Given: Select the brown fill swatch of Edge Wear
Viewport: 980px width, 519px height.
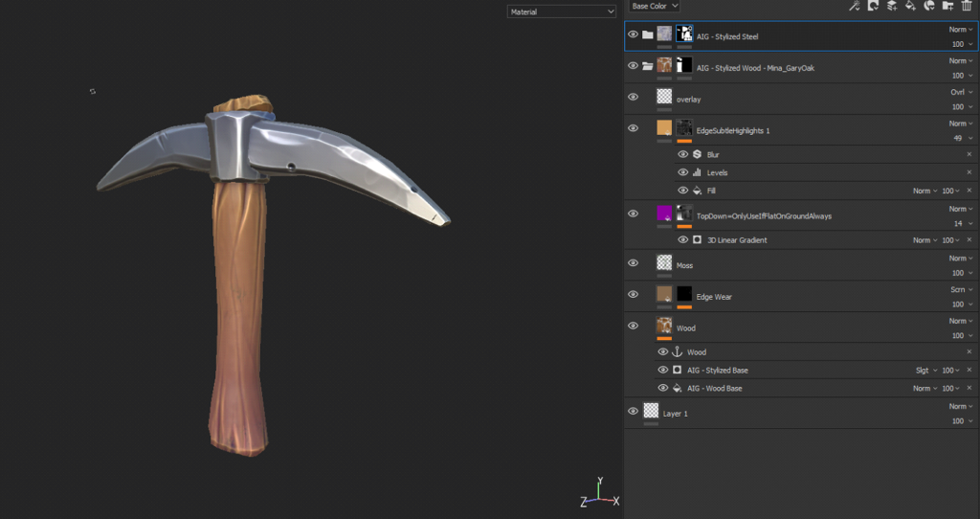Looking at the screenshot, I should [x=664, y=294].
